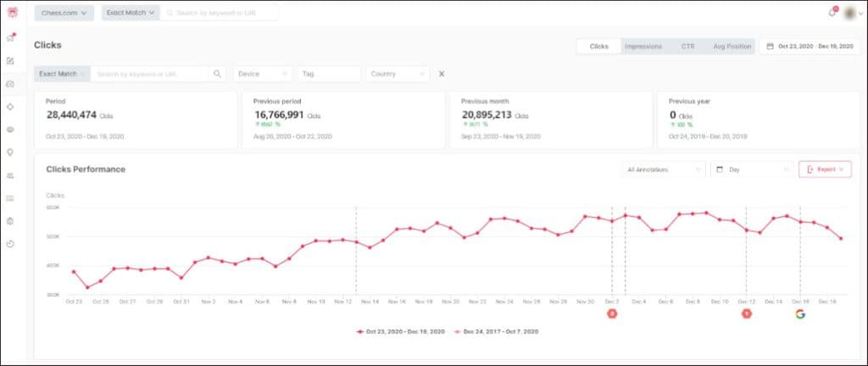This screenshot has height=366, width=868.
Task: Click the Dec 16 x-axis label
Action: (800, 302)
